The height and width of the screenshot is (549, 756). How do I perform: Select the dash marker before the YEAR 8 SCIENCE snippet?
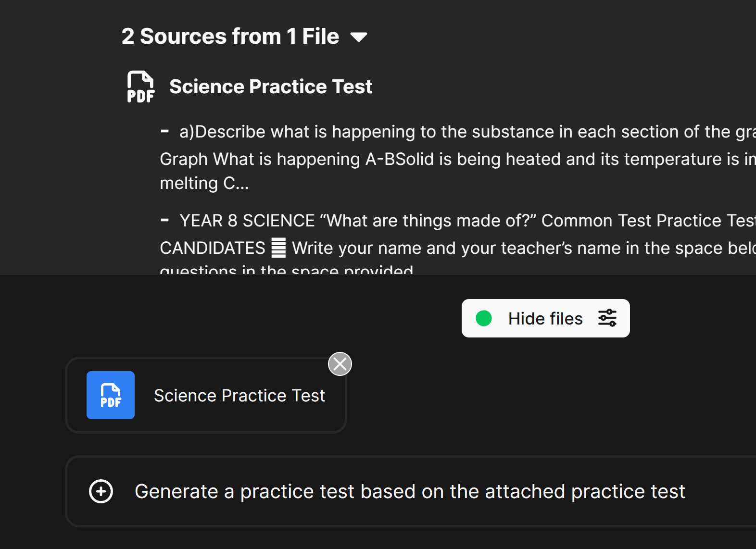(166, 220)
